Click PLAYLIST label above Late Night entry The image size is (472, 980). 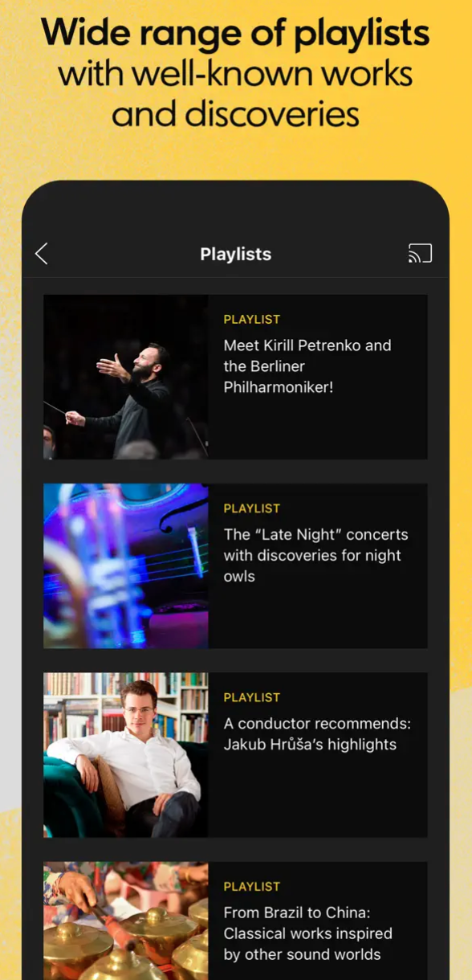coord(252,508)
